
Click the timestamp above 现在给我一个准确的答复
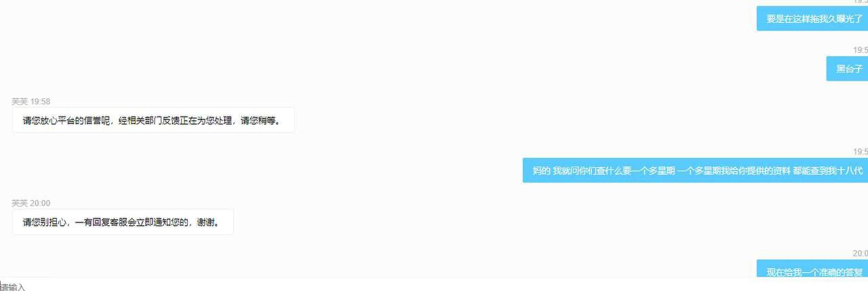861,253
